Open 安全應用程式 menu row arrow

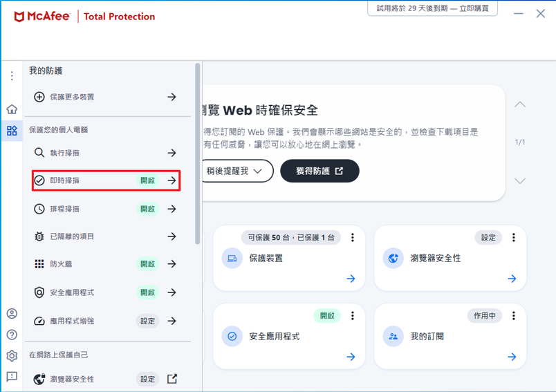tap(172, 292)
